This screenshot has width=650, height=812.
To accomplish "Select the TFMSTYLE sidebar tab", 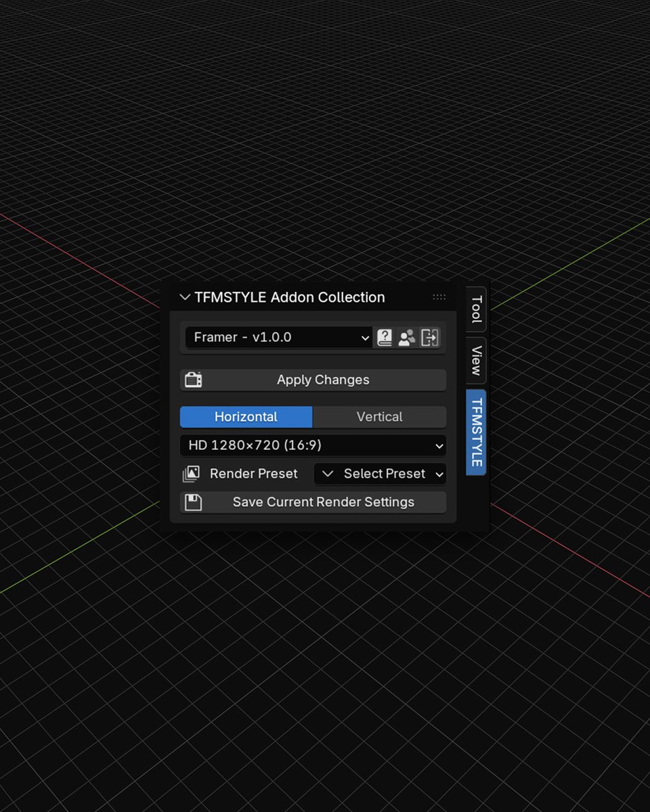I will (476, 432).
